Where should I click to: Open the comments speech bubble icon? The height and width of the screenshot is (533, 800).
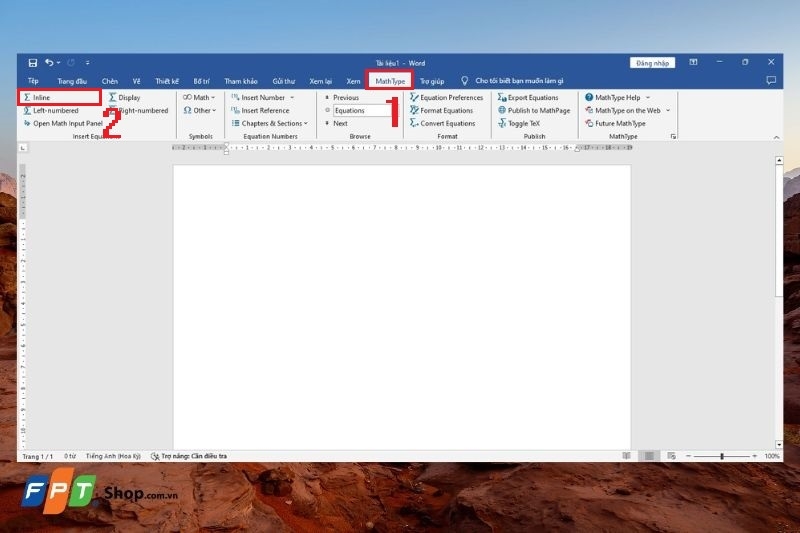771,81
